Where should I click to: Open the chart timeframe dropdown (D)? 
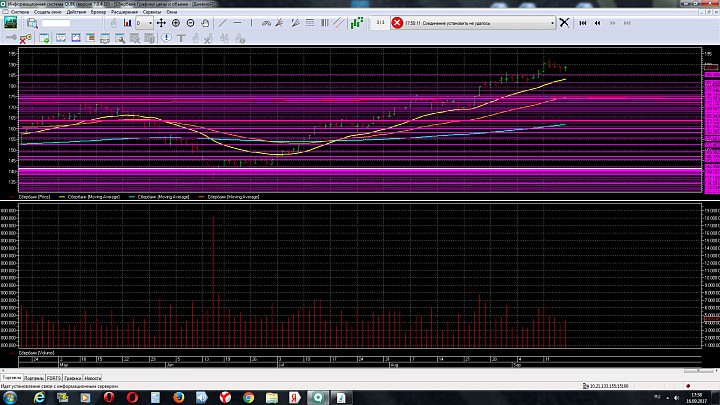pyautogui.click(x=144, y=23)
